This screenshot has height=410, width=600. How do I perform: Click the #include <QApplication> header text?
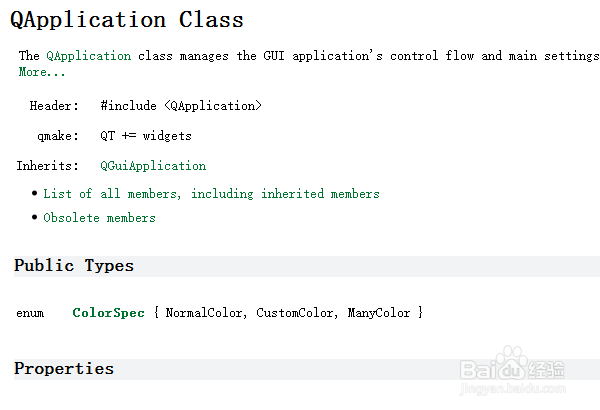coord(181,106)
